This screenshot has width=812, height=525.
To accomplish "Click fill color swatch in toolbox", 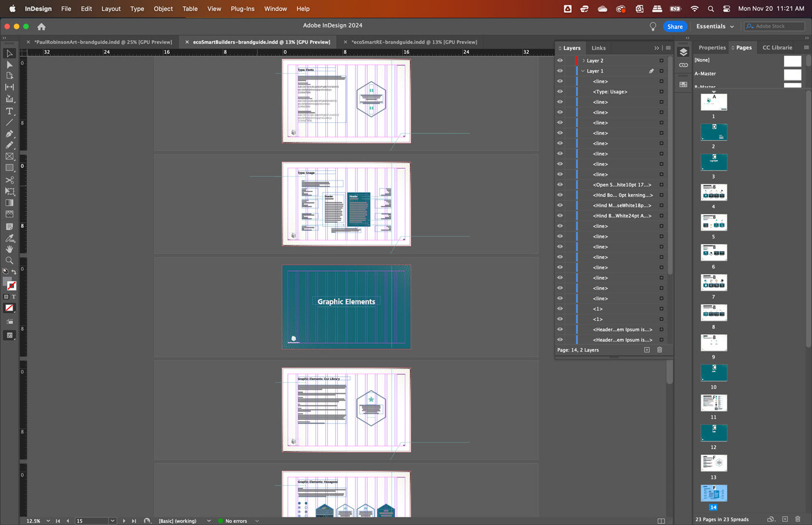I will tap(8, 282).
